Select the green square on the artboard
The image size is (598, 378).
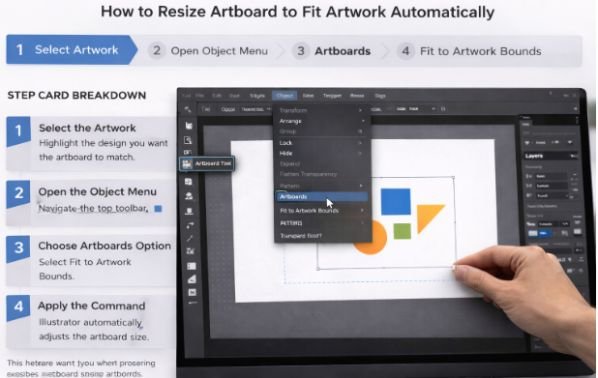pos(402,232)
